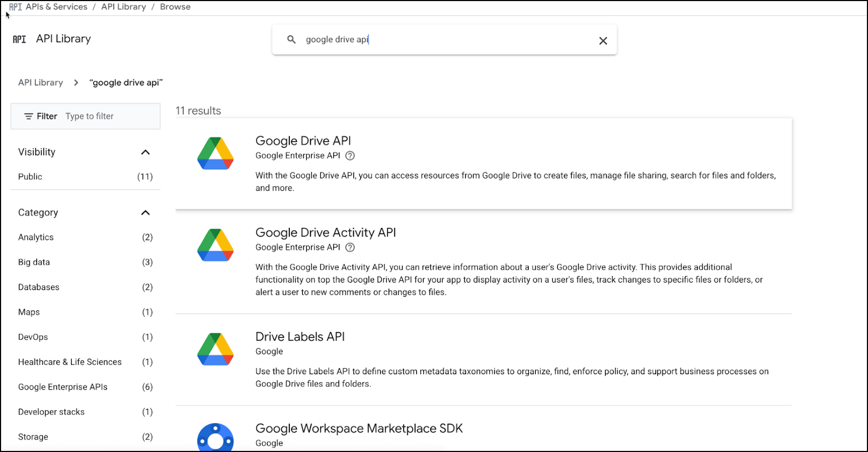Open the Google Drive API result title

pyautogui.click(x=303, y=141)
